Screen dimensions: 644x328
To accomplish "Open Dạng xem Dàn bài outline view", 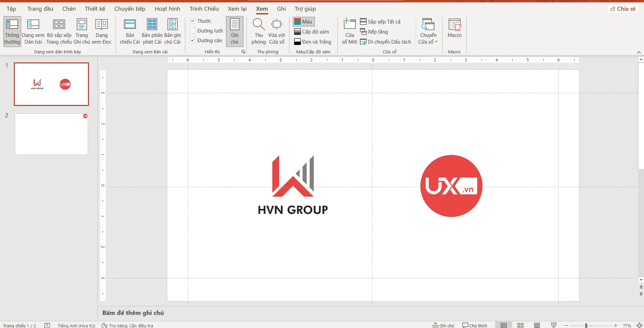I will click(x=33, y=31).
